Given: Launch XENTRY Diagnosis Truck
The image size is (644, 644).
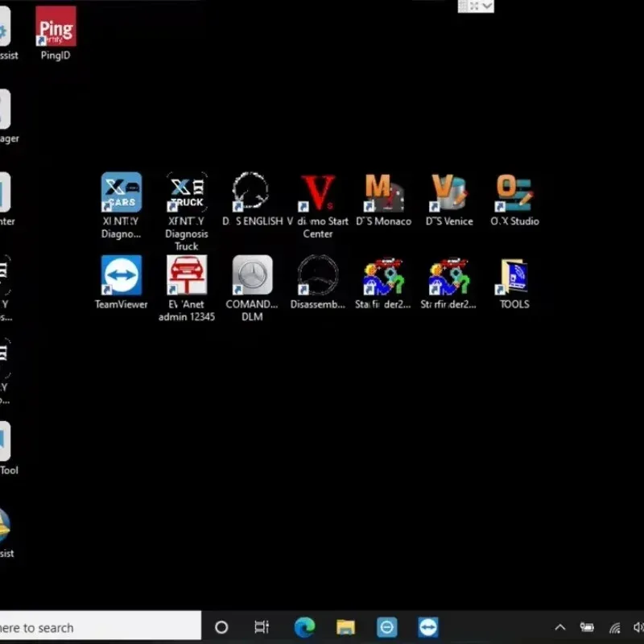Looking at the screenshot, I should (x=186, y=191).
